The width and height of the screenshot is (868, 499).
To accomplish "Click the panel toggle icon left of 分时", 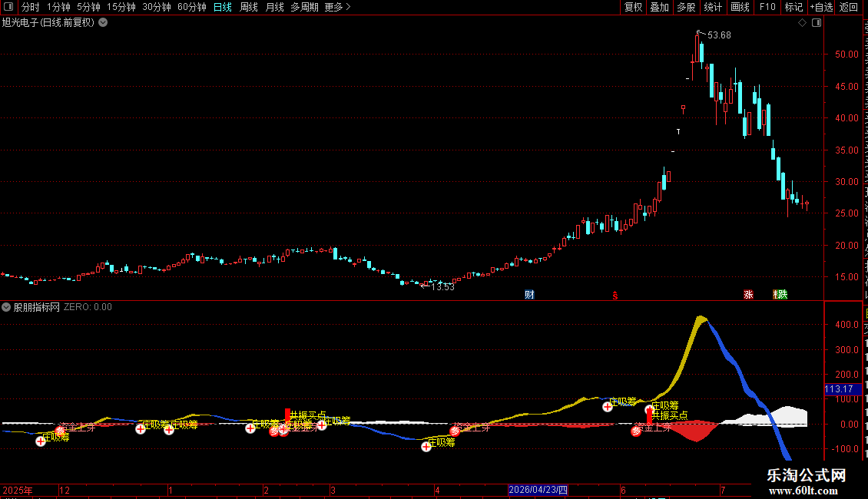I will click(x=8, y=7).
